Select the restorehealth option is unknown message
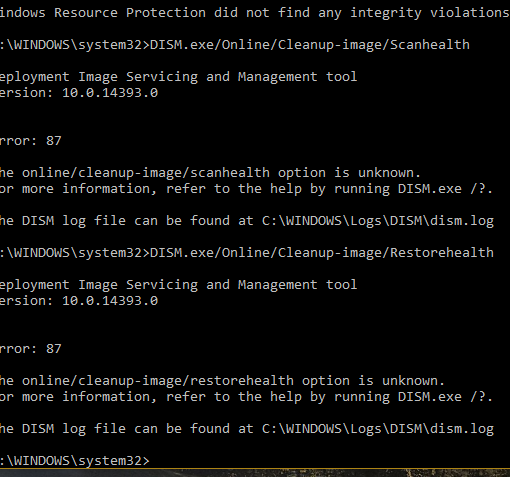 point(222,381)
